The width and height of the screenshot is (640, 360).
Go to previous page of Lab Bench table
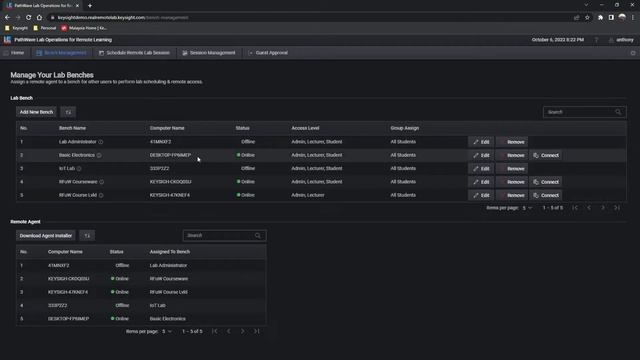(589, 208)
